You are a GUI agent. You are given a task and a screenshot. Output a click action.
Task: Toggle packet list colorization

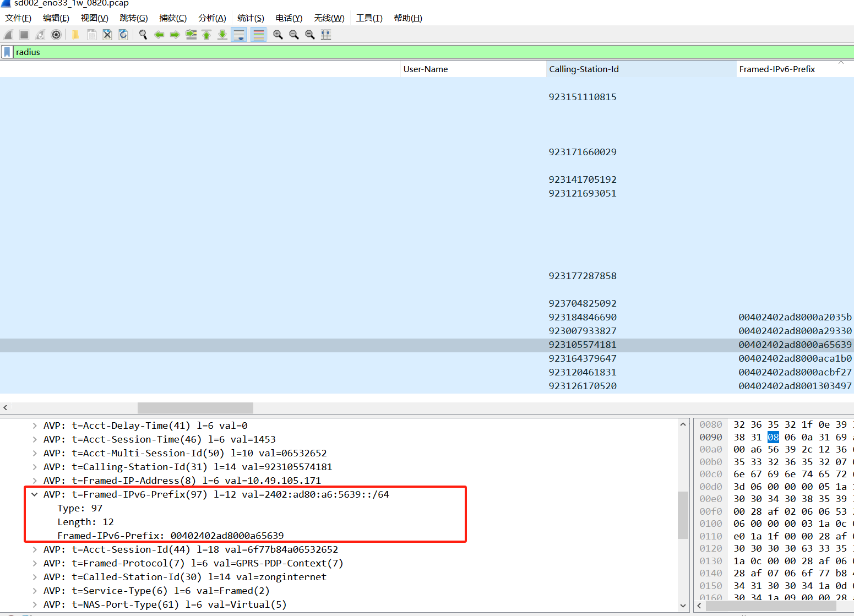(258, 35)
